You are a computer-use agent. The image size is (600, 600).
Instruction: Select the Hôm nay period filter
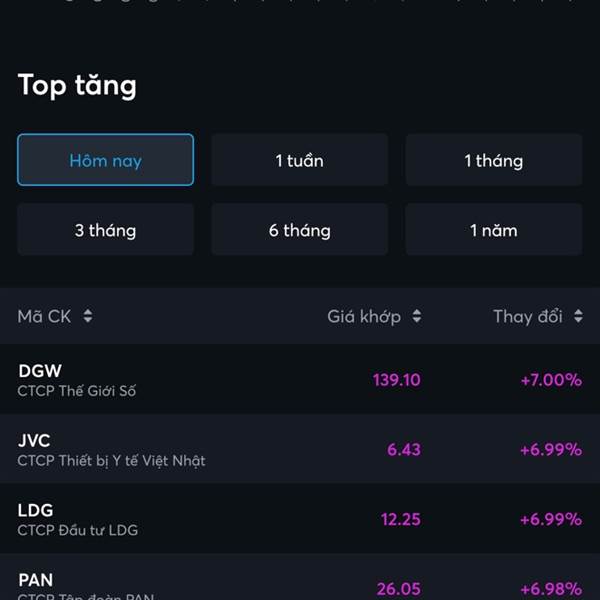click(x=106, y=160)
